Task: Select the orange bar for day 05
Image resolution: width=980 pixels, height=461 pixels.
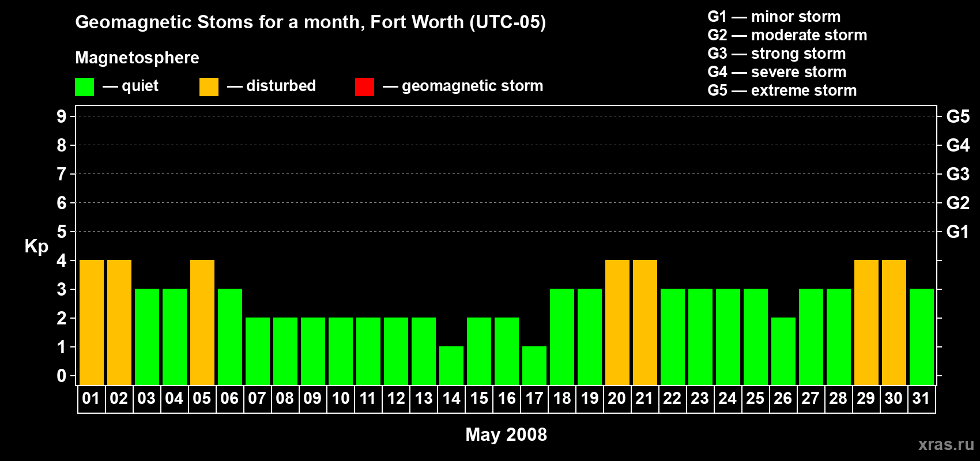Action: (202, 322)
